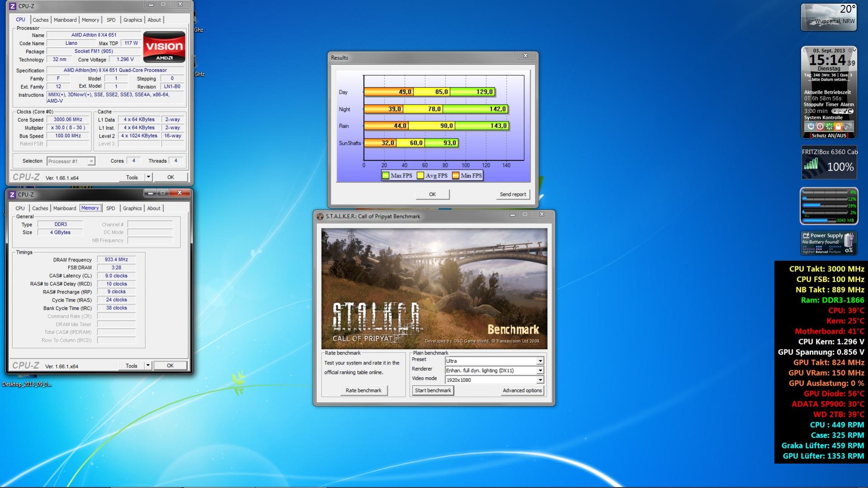Open the Preset dropdown showing Ultra

(x=494, y=361)
